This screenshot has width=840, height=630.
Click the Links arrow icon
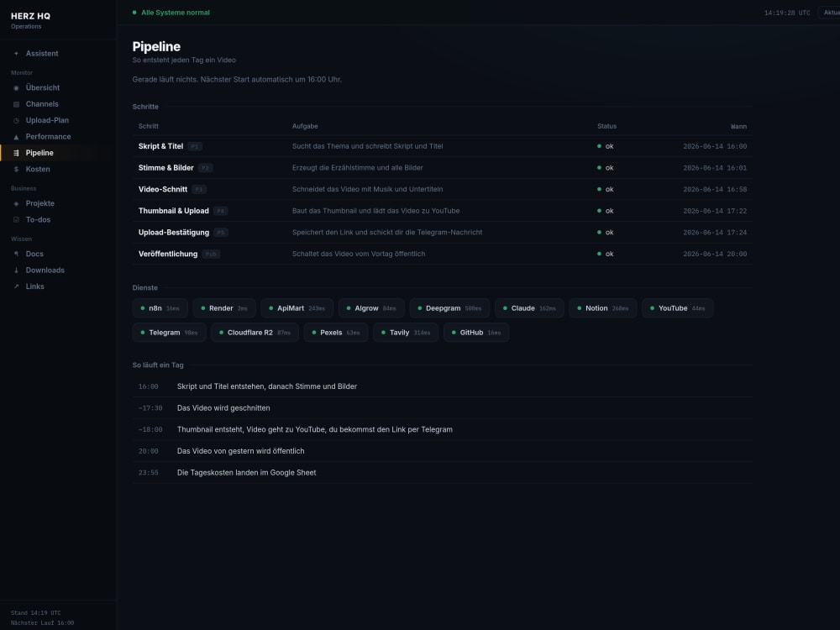coord(16,286)
